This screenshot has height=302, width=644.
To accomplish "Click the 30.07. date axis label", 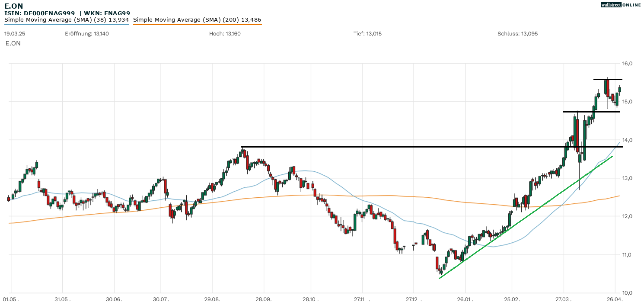I will pos(161,299).
